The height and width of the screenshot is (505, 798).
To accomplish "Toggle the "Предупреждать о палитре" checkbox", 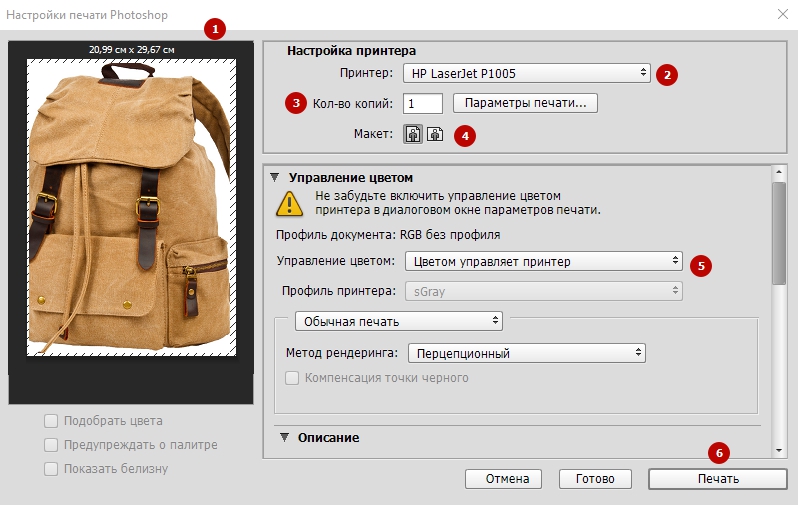I will coord(51,445).
